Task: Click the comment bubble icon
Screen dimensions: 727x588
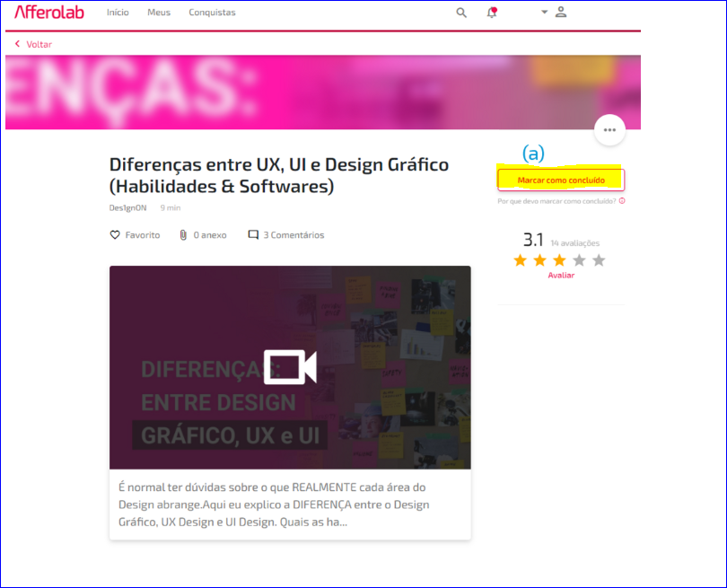Action: coord(253,235)
